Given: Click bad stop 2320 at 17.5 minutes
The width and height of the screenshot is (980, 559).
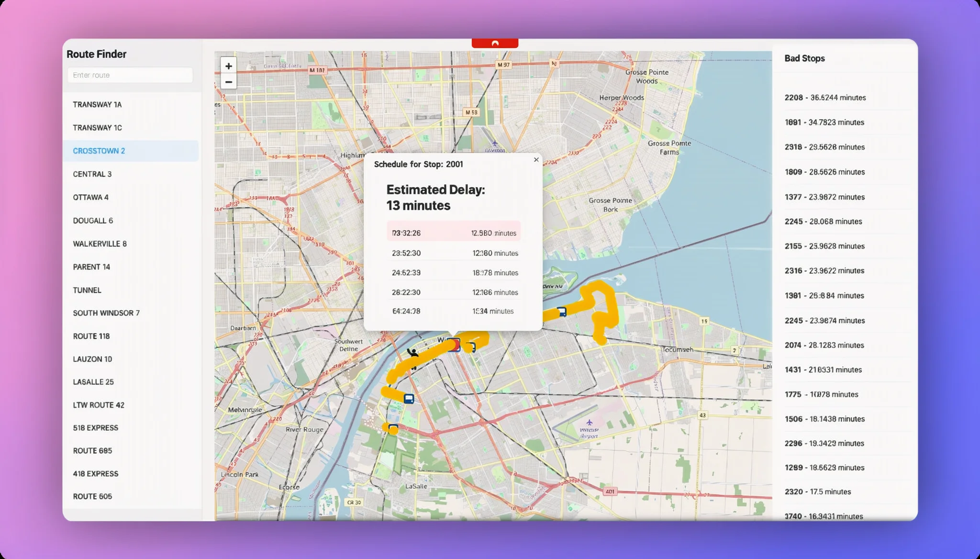Looking at the screenshot, I should click(817, 492).
